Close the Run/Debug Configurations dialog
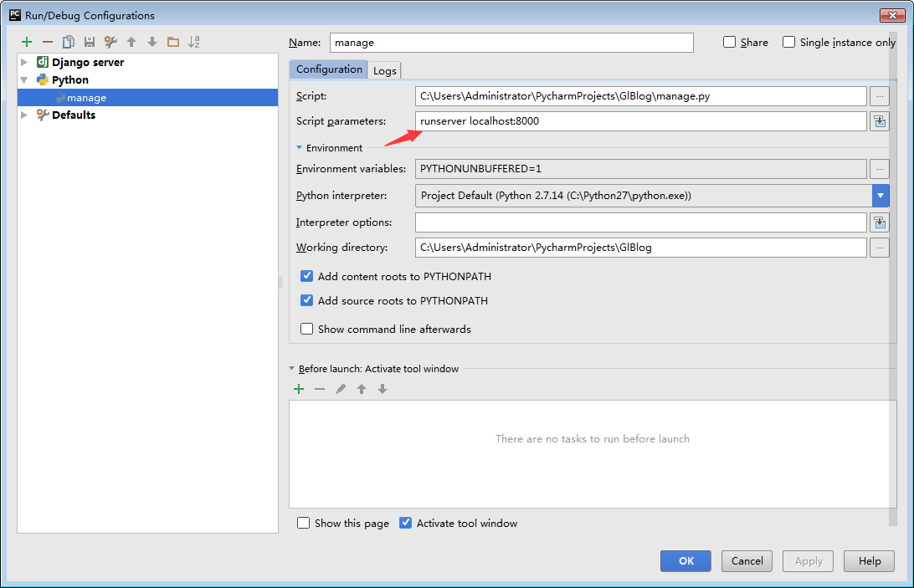This screenshot has width=914, height=588. pos(892,15)
